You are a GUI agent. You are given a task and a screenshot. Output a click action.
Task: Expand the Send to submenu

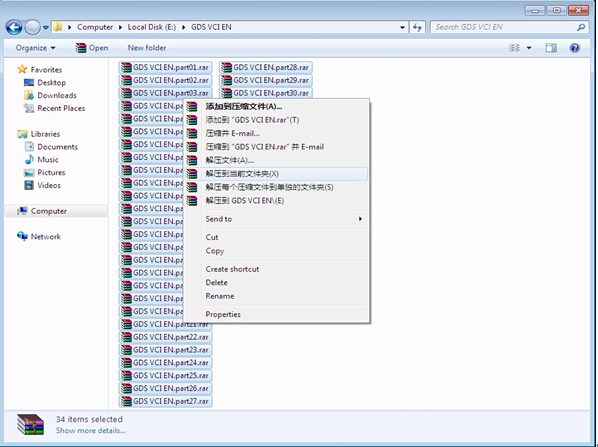[x=276, y=219]
